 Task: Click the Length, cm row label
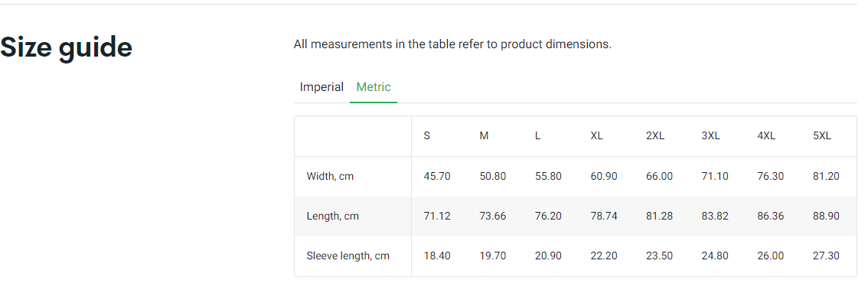[332, 216]
